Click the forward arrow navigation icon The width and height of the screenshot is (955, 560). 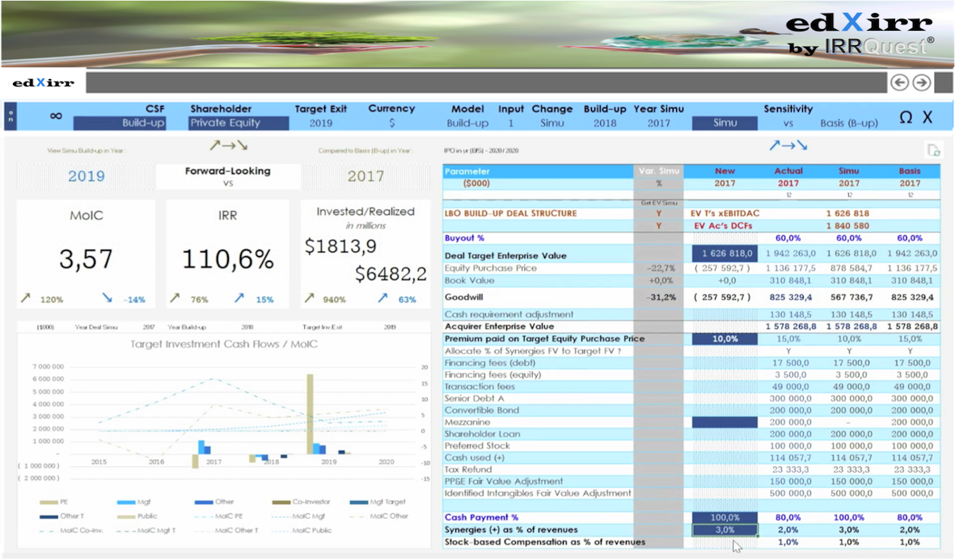click(x=921, y=82)
